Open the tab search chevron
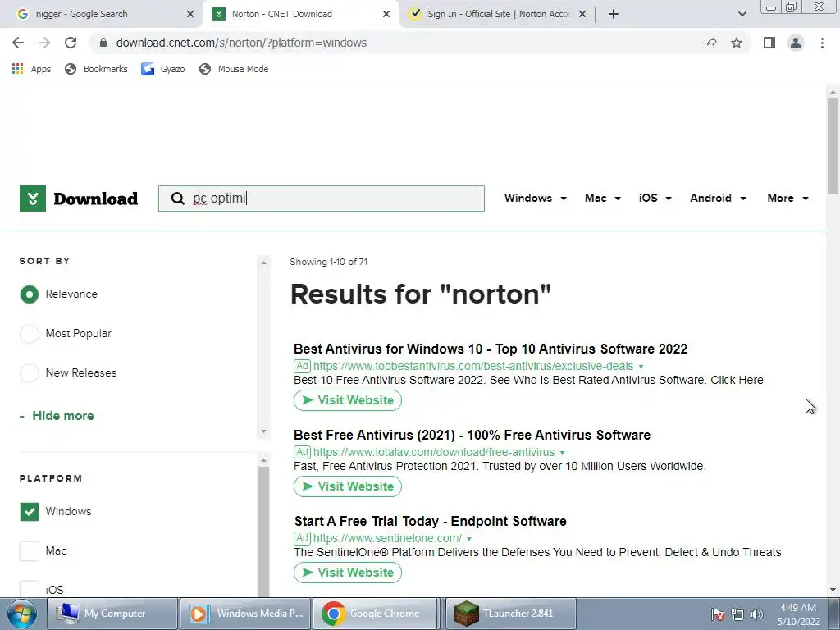The image size is (840, 630). click(742, 14)
